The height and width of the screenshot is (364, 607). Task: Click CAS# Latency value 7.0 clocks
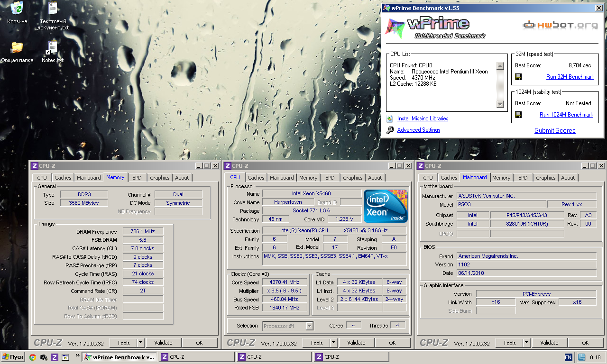(x=143, y=248)
